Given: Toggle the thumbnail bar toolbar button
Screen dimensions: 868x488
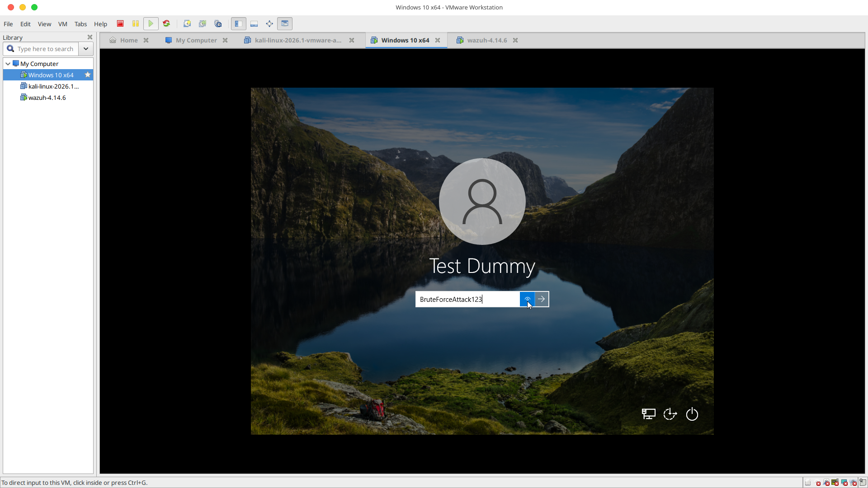Looking at the screenshot, I should pyautogui.click(x=254, y=23).
